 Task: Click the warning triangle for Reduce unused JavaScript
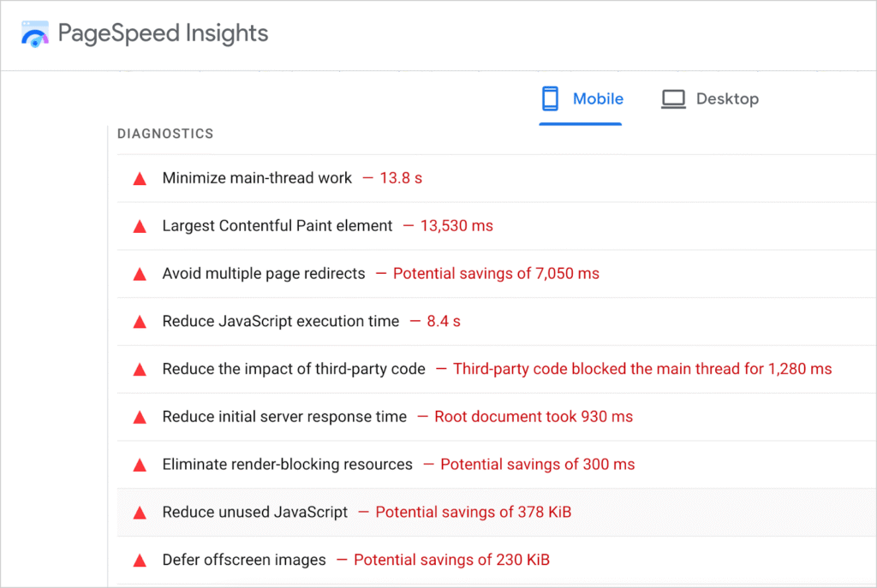coord(140,512)
